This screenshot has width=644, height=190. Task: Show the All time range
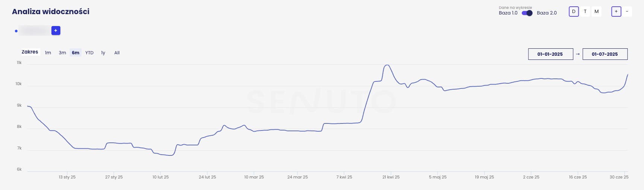[117, 53]
